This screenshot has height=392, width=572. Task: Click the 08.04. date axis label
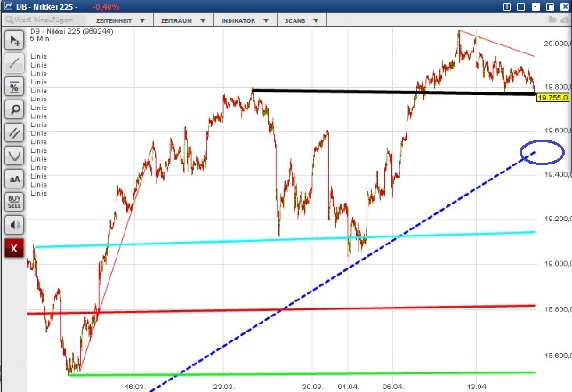tap(393, 387)
